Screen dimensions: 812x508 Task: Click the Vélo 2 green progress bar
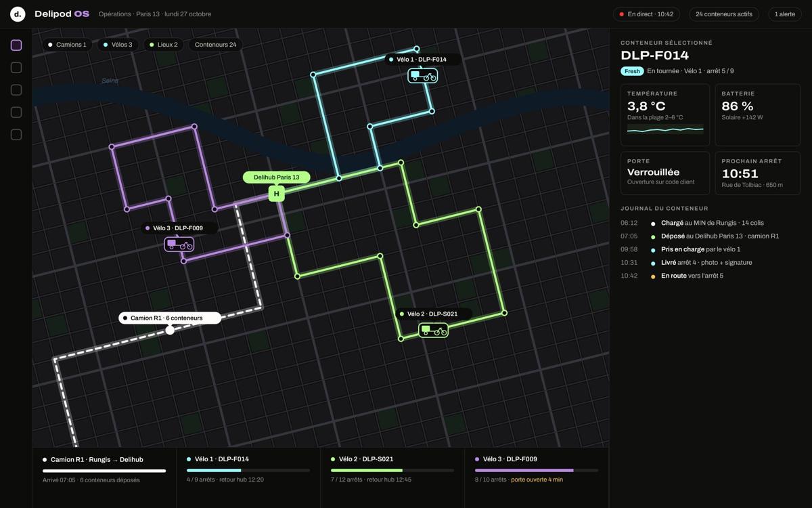(x=392, y=471)
